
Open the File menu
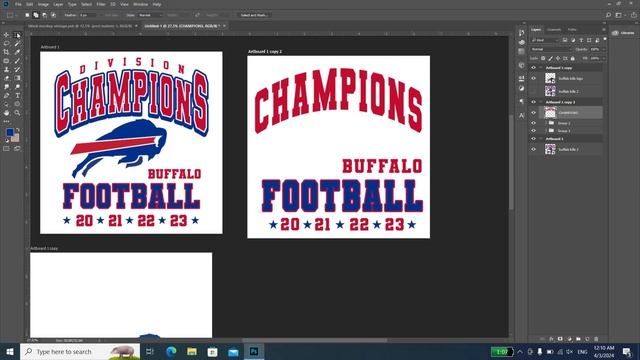point(18,4)
